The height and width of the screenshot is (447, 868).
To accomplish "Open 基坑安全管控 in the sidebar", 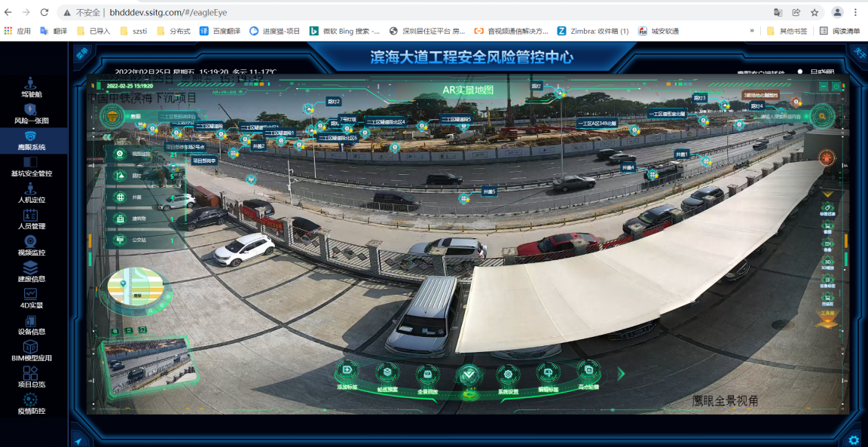I will [31, 166].
